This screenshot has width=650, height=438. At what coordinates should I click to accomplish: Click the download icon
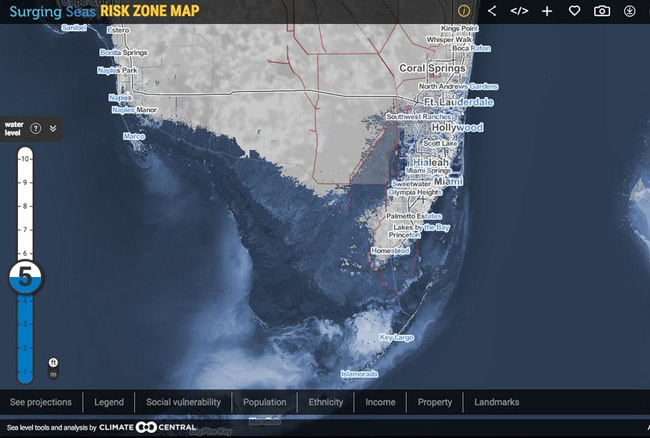coord(630,11)
